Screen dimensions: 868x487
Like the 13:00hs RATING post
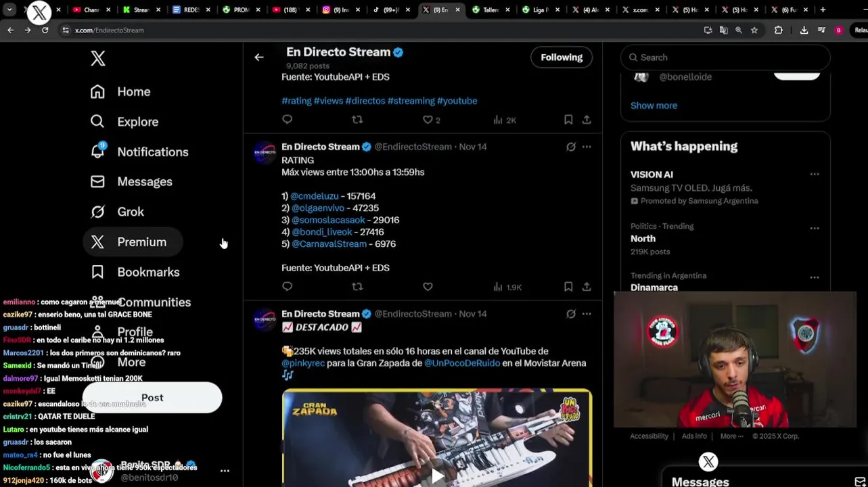[x=428, y=287]
